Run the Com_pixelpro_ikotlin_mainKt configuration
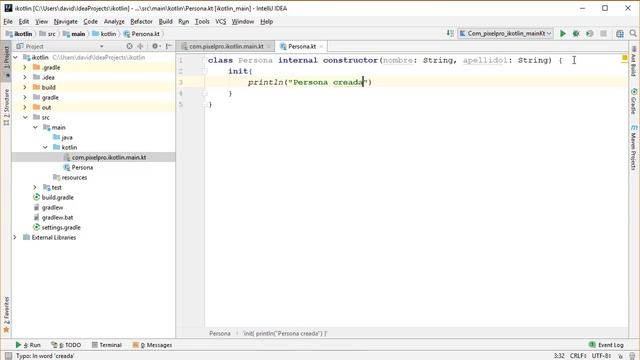 point(562,33)
